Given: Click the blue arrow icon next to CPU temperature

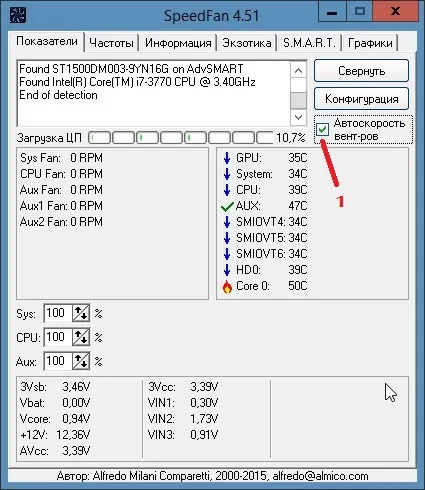Looking at the screenshot, I should 227,190.
